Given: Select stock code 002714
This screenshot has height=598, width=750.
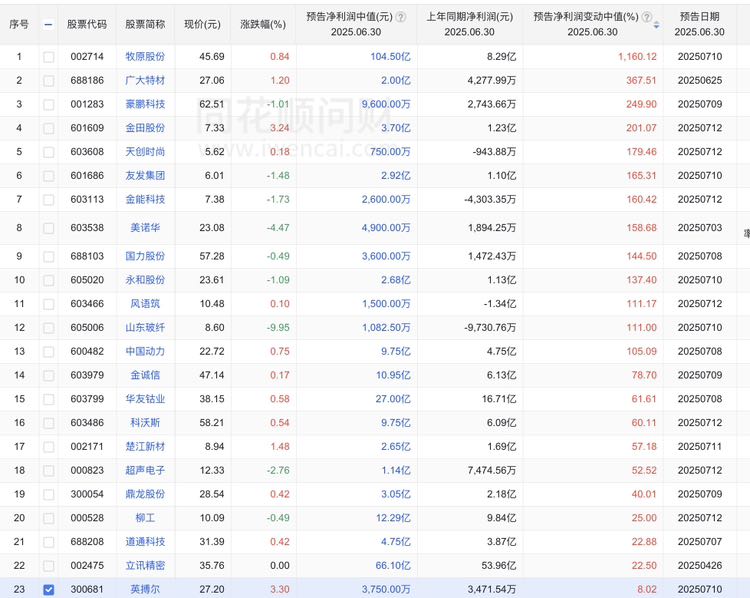Looking at the screenshot, I should [x=87, y=56].
